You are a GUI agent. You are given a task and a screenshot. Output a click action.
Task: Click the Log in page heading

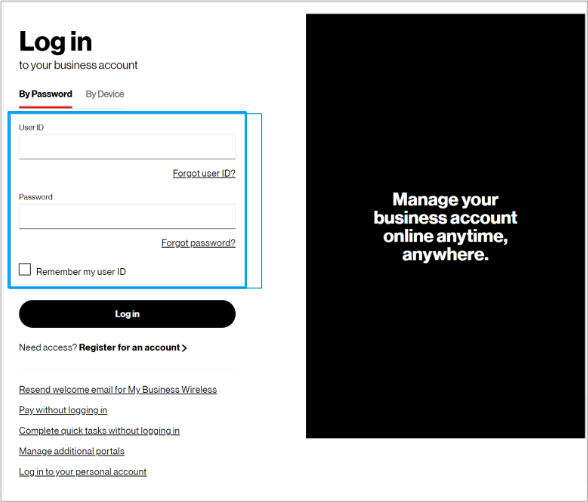click(56, 41)
